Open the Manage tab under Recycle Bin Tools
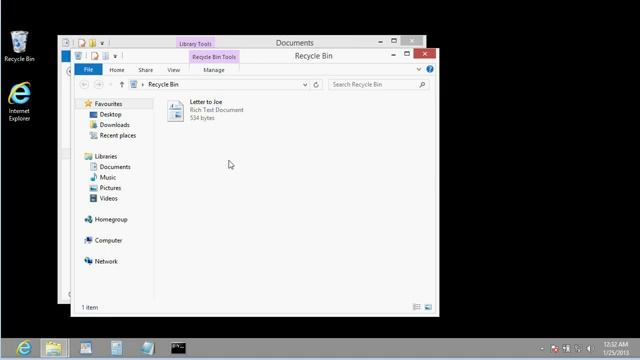Image resolution: width=640 pixels, height=360 pixels. (214, 70)
